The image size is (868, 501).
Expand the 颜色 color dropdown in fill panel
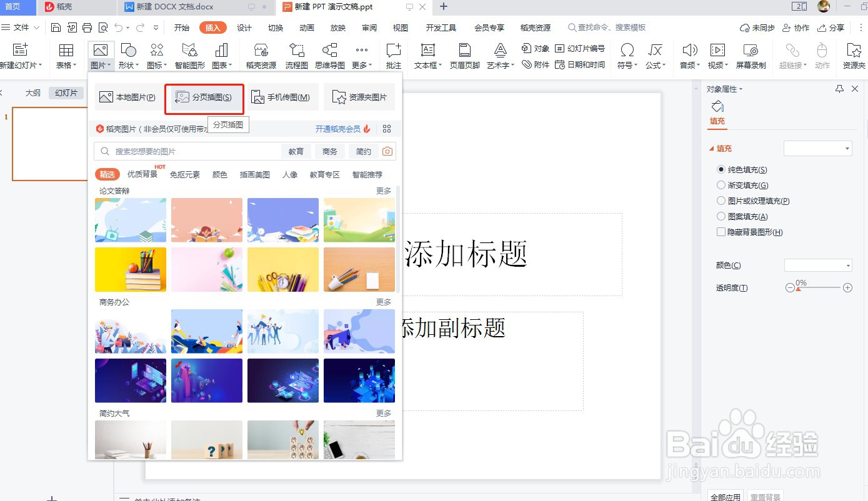tap(818, 265)
